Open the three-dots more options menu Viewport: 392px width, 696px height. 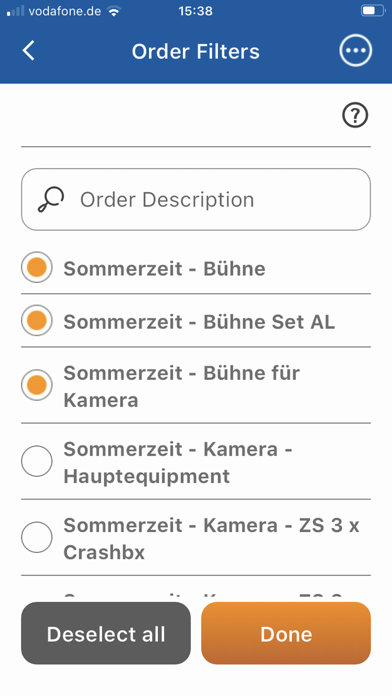(356, 51)
